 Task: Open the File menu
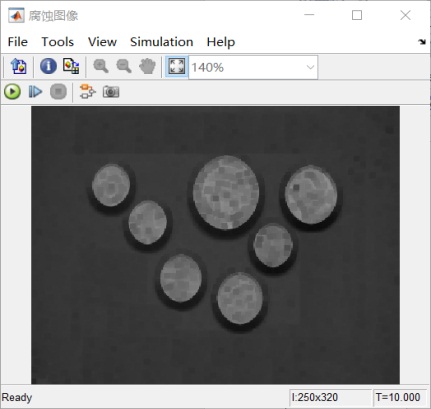click(x=18, y=42)
